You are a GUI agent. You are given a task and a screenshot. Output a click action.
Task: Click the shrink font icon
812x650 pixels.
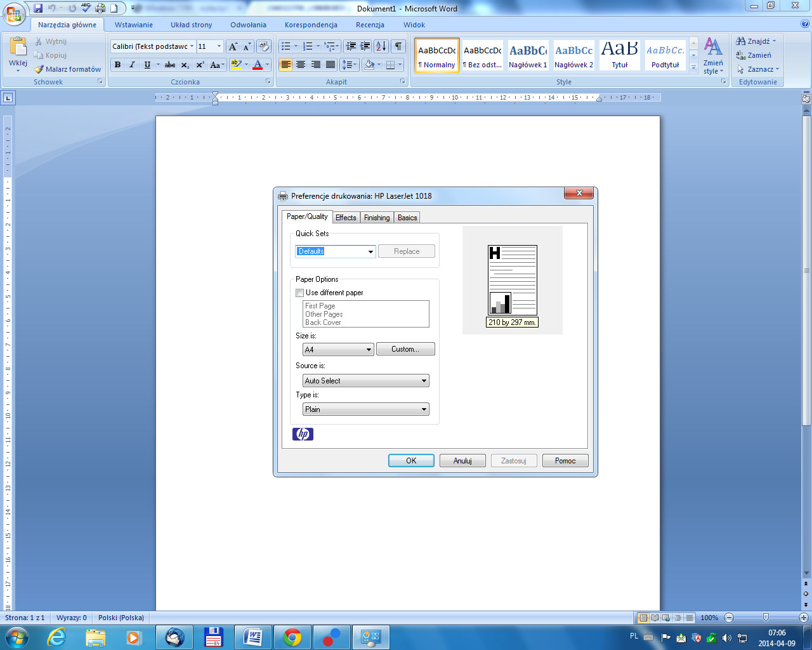247,46
